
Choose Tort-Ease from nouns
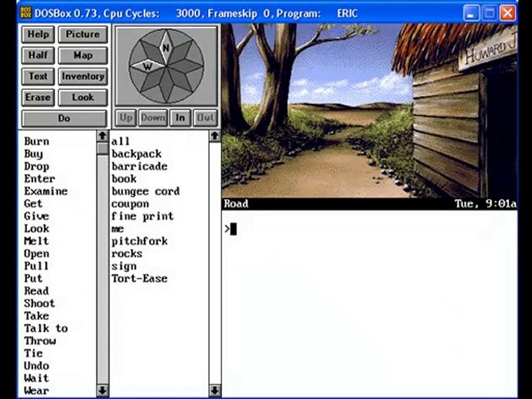pyautogui.click(x=140, y=278)
